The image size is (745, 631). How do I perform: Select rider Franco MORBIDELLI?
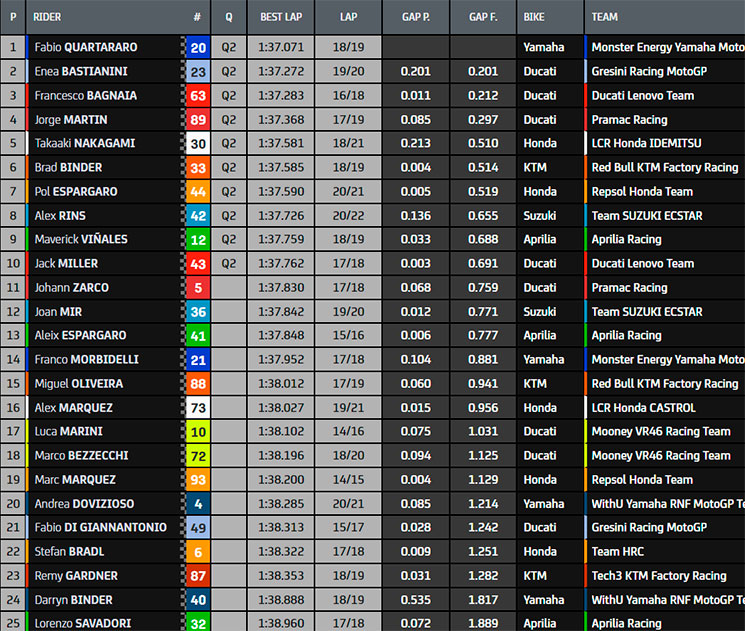tap(86, 359)
